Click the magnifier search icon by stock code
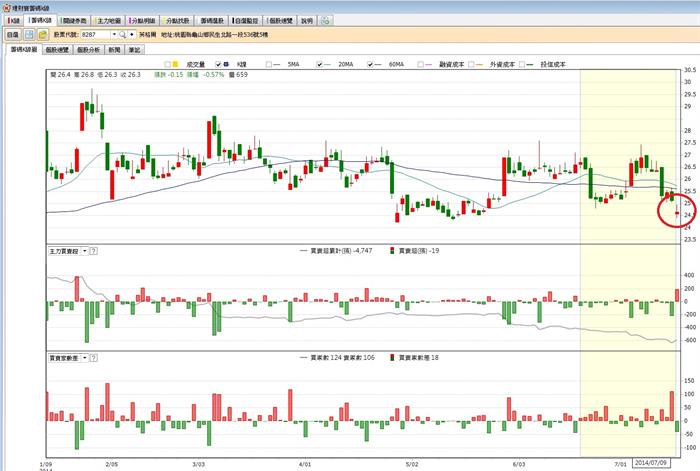 pos(122,34)
